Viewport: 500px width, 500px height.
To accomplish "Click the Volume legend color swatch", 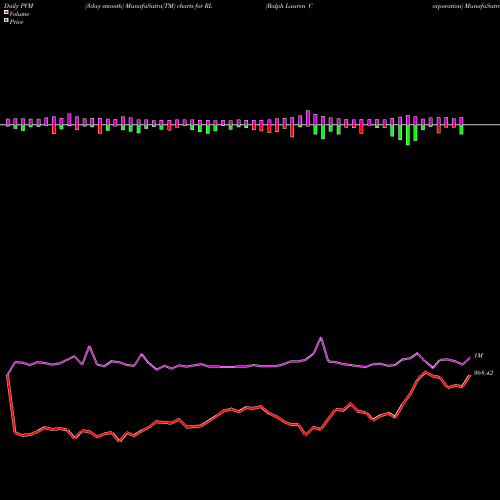I will pyautogui.click(x=6, y=12).
